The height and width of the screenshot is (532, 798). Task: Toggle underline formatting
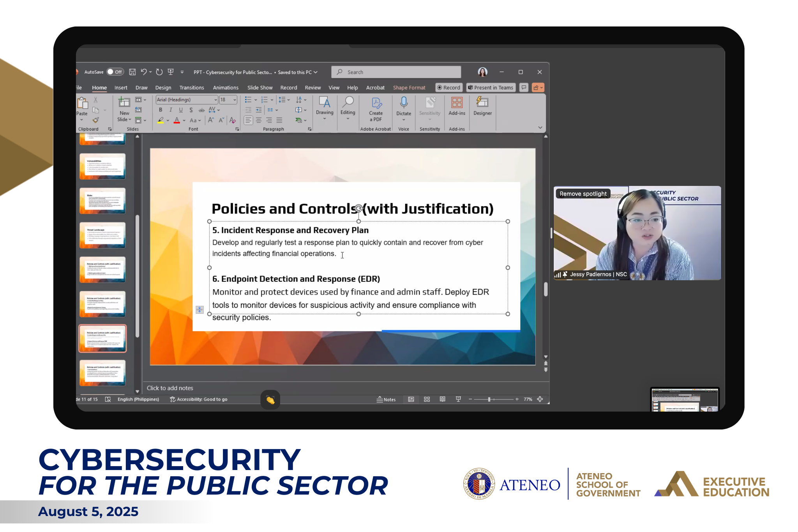181,110
